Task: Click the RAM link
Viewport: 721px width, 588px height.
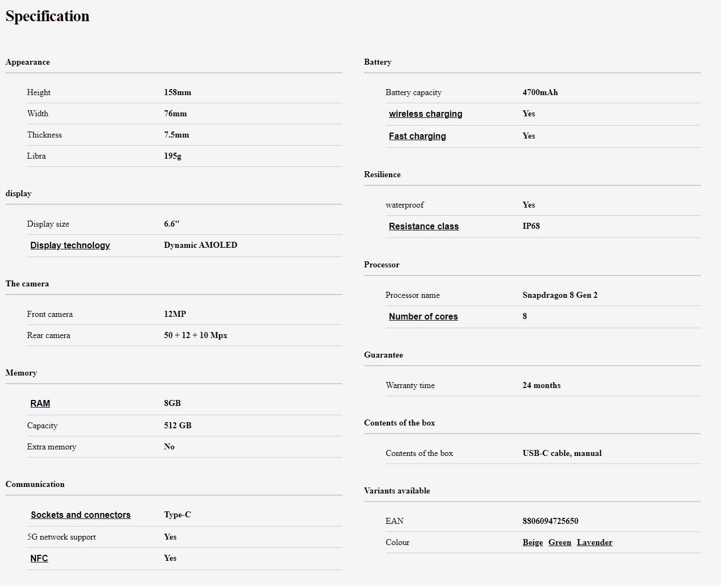Action: pyautogui.click(x=40, y=404)
